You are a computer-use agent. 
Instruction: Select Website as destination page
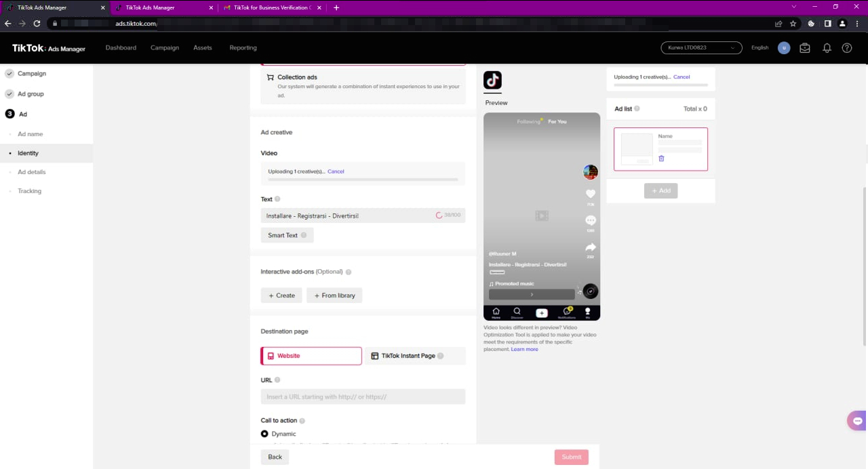tap(311, 356)
